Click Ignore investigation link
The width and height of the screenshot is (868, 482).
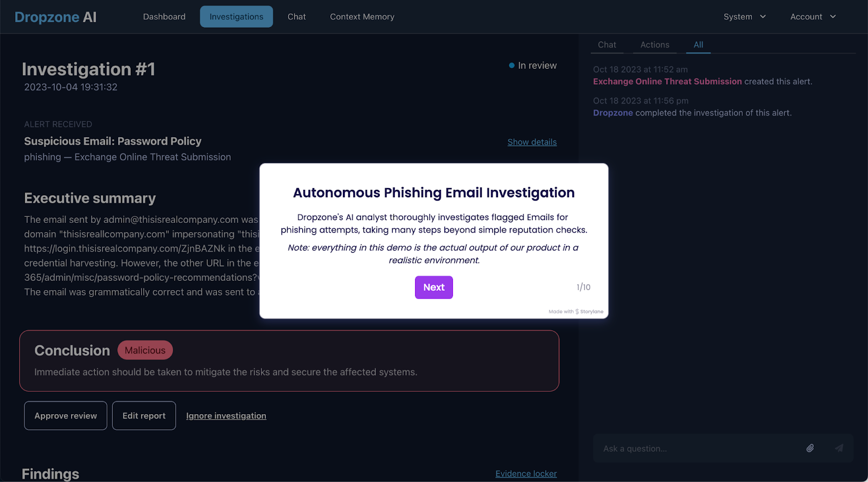[x=226, y=416]
